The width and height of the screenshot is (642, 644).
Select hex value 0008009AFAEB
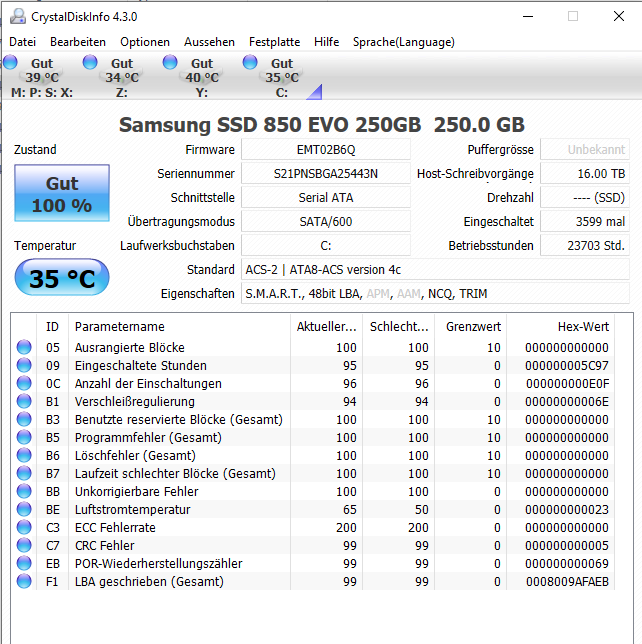(568, 582)
